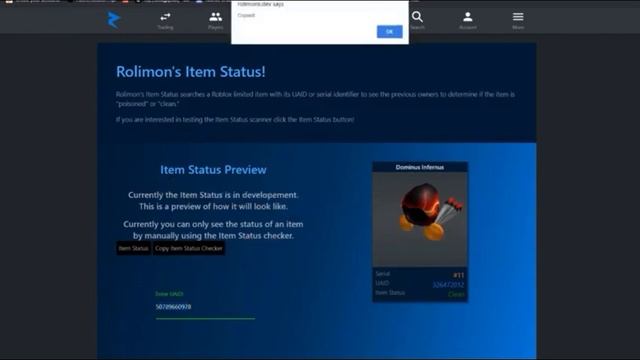Image resolution: width=640 pixels, height=360 pixels.
Task: Click the UAID number on item card
Action: coord(448,284)
